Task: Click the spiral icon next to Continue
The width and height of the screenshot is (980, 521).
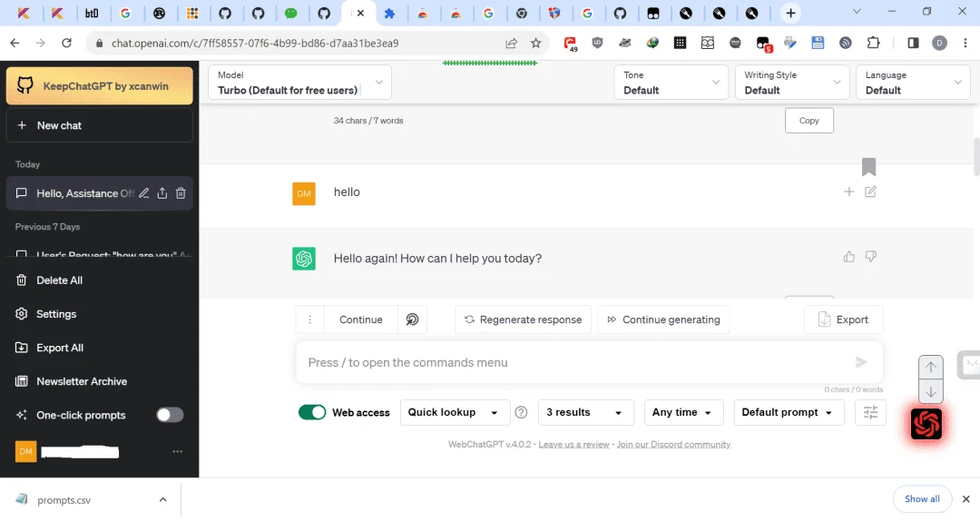Action: click(x=413, y=319)
